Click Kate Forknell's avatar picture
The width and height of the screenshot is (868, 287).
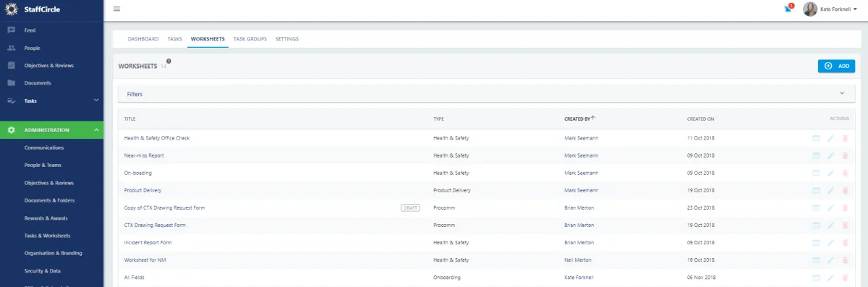(810, 9)
